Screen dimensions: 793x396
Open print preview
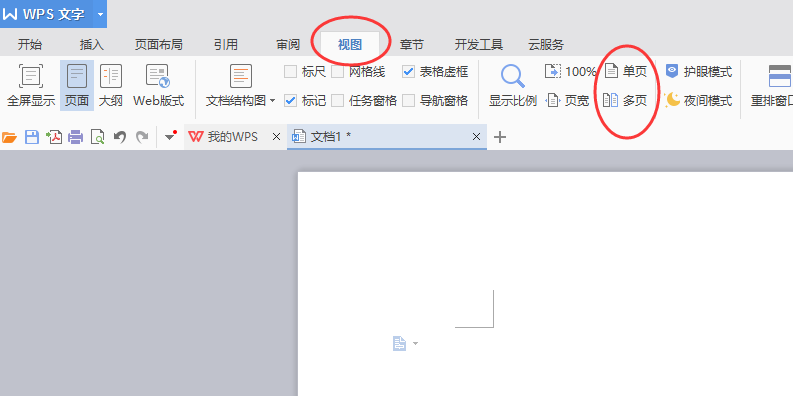tap(98, 137)
